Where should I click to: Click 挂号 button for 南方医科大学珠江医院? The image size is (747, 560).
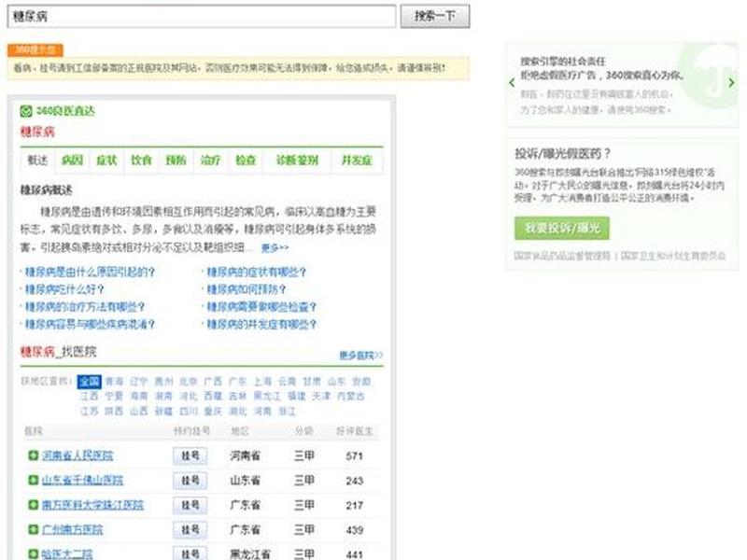[x=190, y=505]
